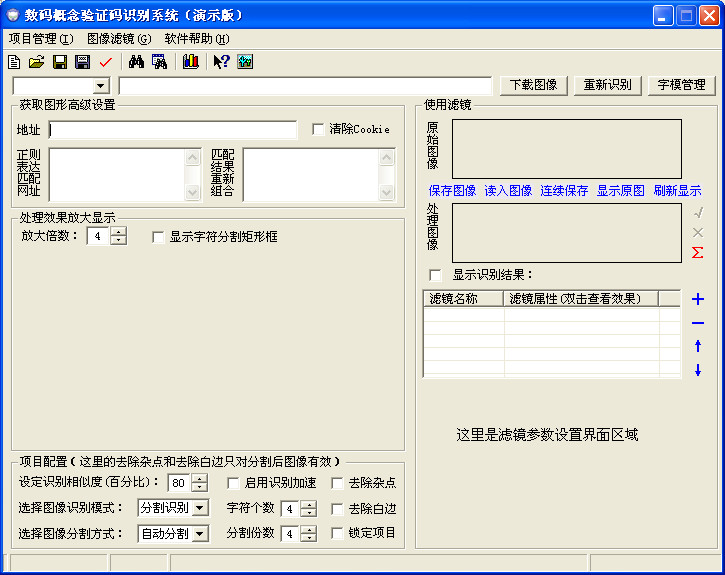Click the purple floppy disk save-as icon
This screenshot has width=725, height=575.
coord(83,61)
